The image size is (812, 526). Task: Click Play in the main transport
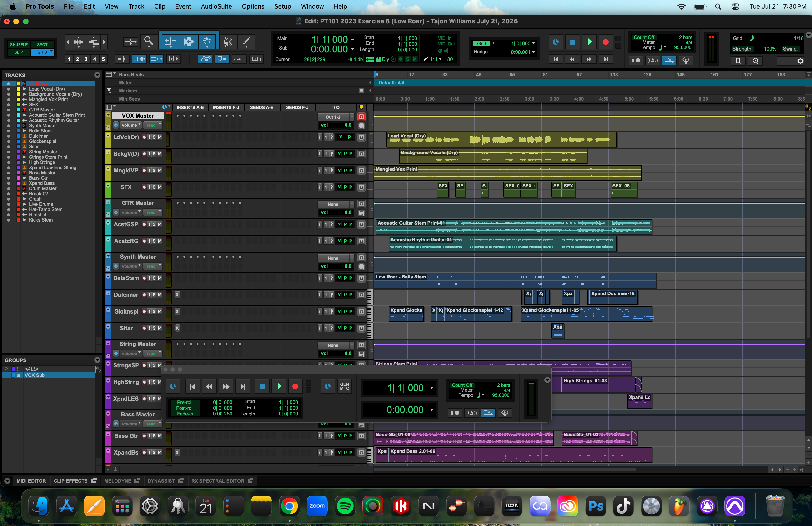(x=589, y=42)
